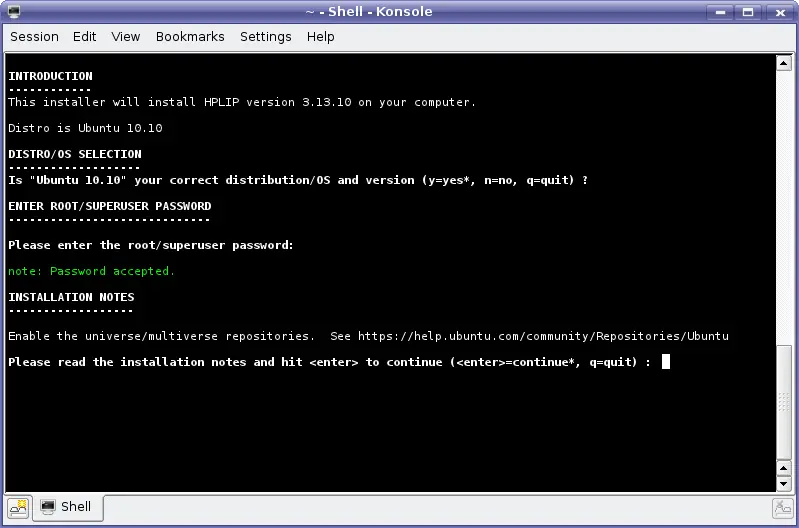The width and height of the screenshot is (799, 528).
Task: Click the terminal cursor after the continue prompt
Action: tap(665, 362)
